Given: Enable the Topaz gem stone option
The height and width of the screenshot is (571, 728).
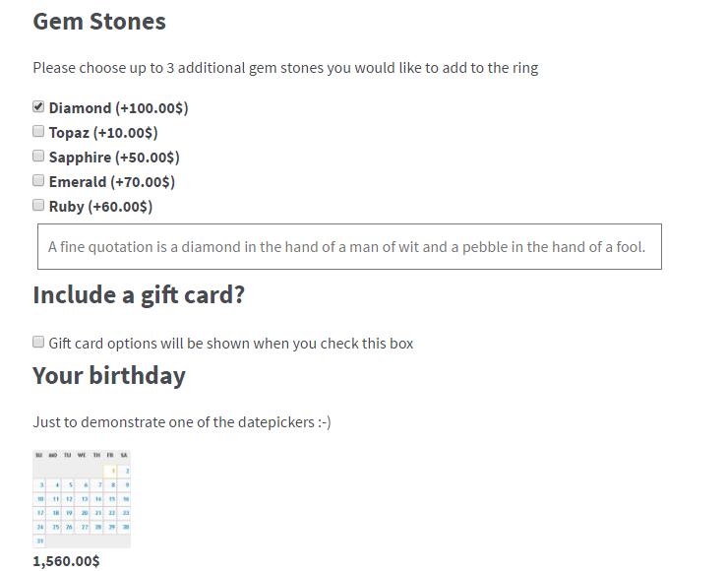Looking at the screenshot, I should (x=38, y=132).
